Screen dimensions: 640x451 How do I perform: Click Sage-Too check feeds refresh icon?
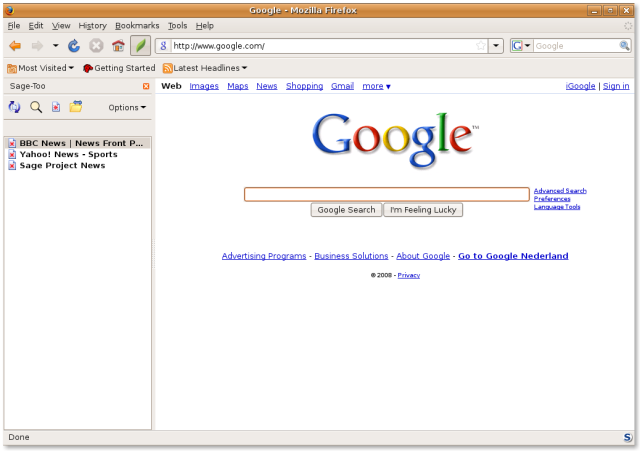pos(14,107)
